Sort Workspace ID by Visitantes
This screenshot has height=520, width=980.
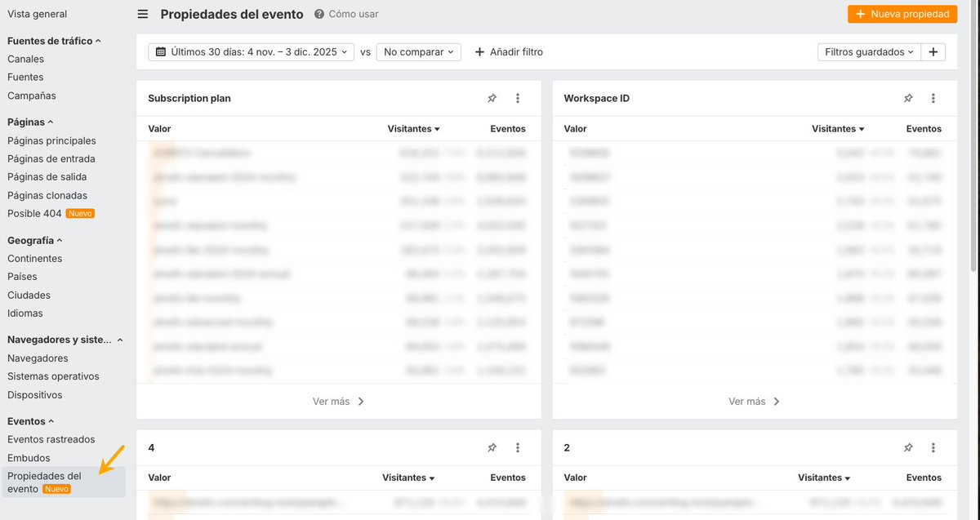tap(838, 129)
